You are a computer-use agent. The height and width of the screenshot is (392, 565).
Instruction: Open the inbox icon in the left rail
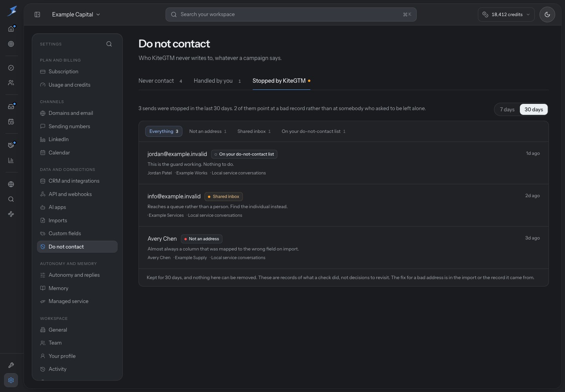[x=11, y=107]
